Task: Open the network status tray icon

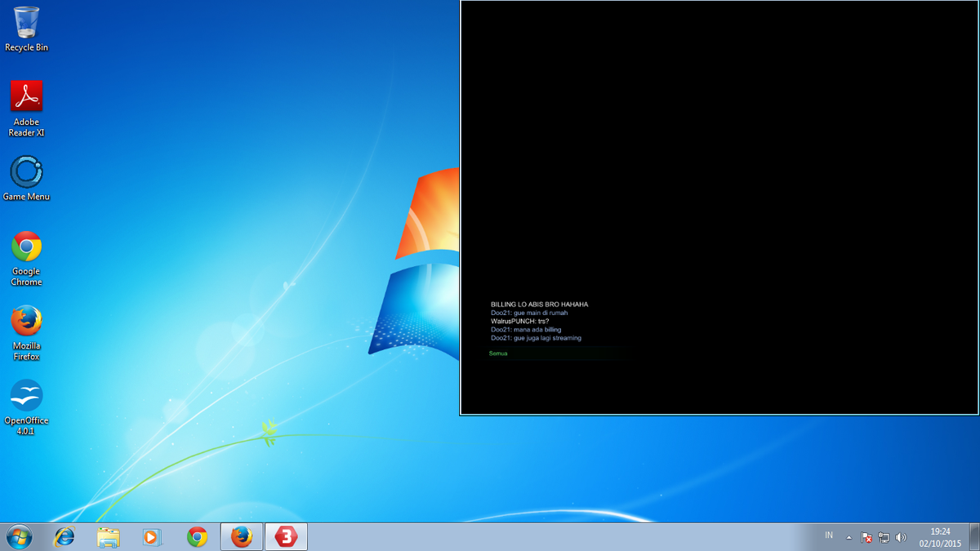Action: (x=884, y=537)
